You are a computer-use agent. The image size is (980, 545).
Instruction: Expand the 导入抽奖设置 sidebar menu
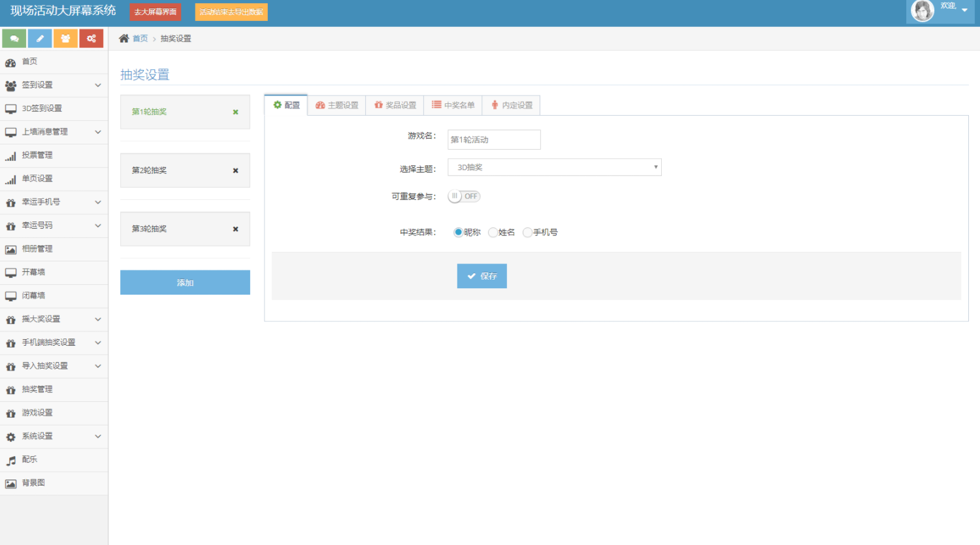(x=54, y=366)
